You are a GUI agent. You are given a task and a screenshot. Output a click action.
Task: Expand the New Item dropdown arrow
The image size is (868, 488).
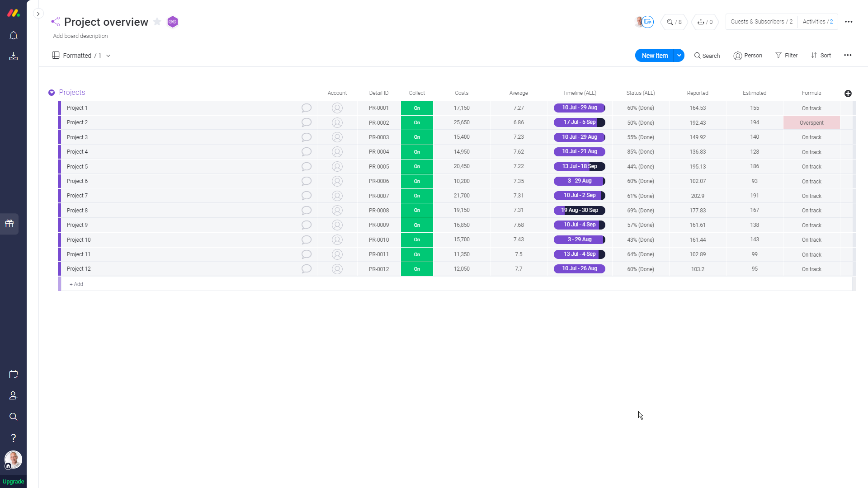[679, 56]
